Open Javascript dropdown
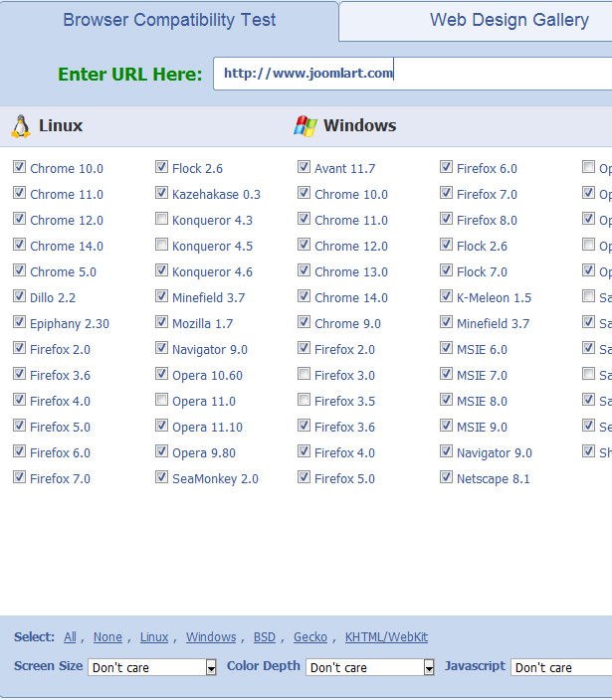 click(x=561, y=667)
